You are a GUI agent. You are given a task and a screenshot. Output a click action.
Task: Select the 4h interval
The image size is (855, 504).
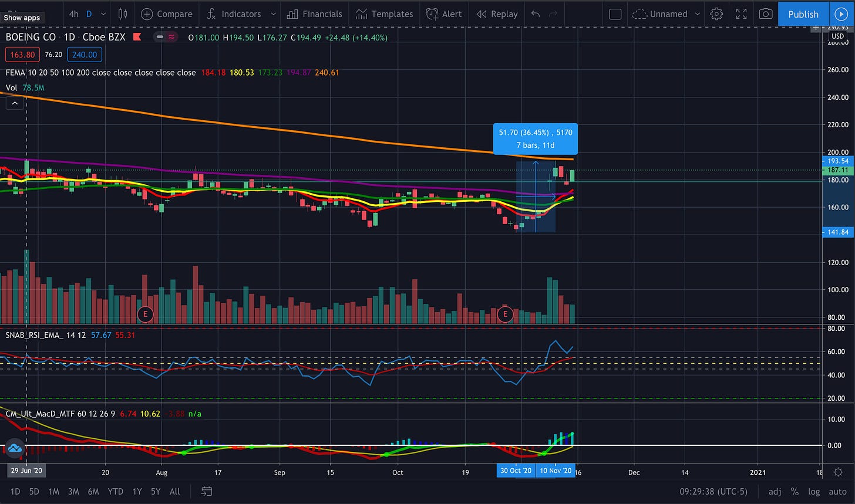click(73, 13)
